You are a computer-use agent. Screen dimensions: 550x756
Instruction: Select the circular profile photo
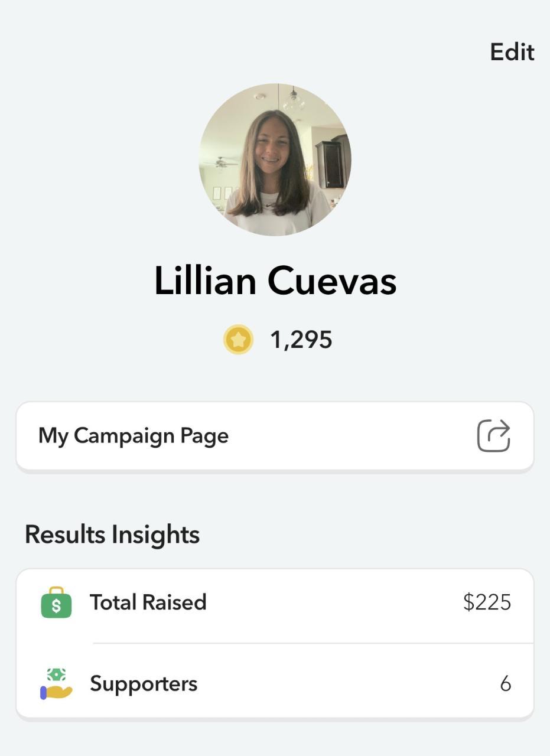275,159
